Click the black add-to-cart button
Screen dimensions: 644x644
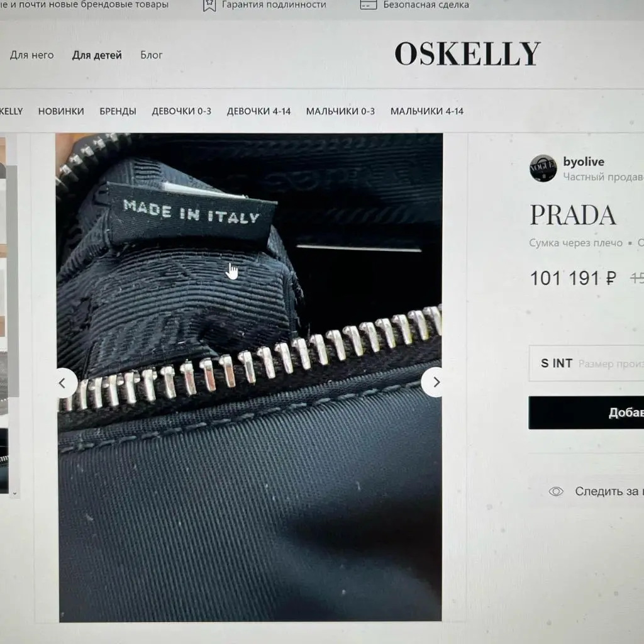(587, 413)
